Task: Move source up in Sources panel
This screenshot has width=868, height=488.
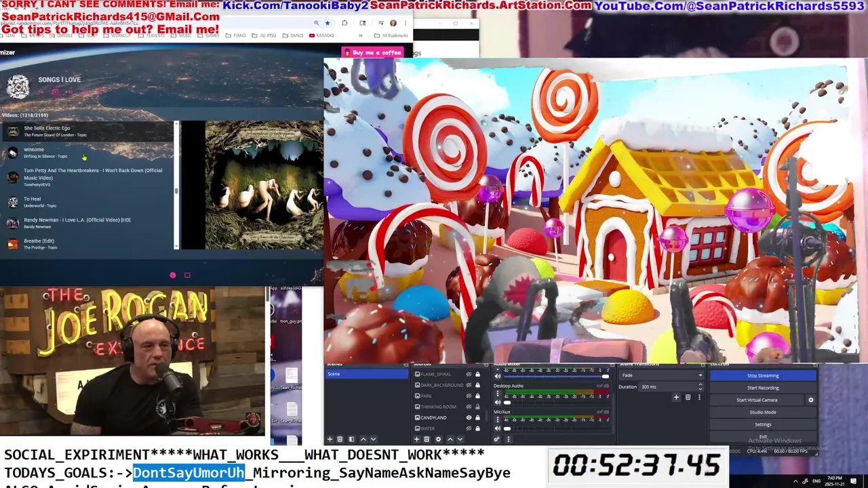Action: (450, 439)
